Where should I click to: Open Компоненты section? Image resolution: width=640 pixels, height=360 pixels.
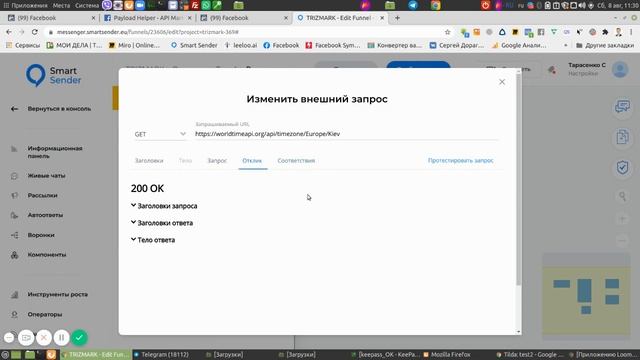click(x=47, y=255)
